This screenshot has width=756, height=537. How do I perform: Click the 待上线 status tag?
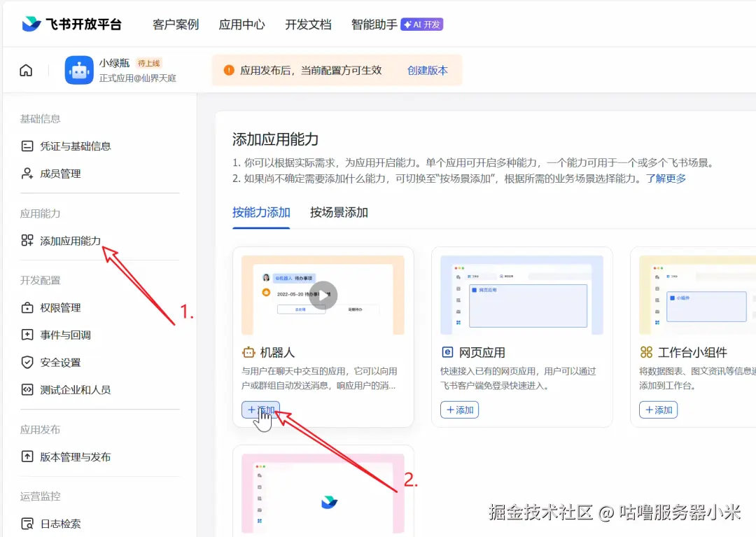point(149,63)
